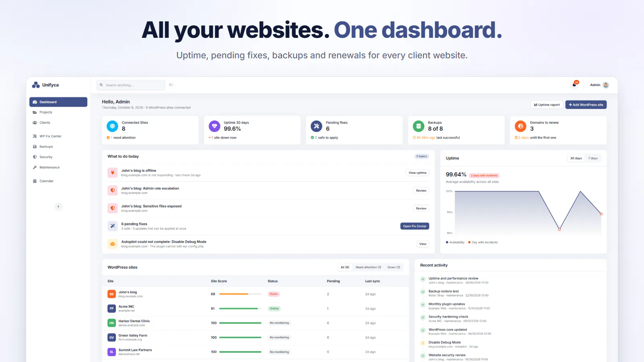Click the Search anything field
644x362 pixels.
point(131,85)
